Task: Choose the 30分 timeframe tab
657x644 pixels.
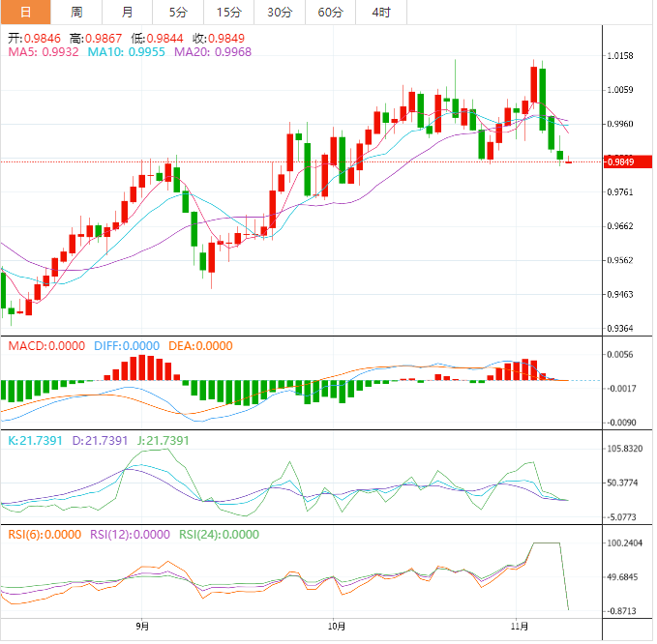Action: tap(279, 13)
